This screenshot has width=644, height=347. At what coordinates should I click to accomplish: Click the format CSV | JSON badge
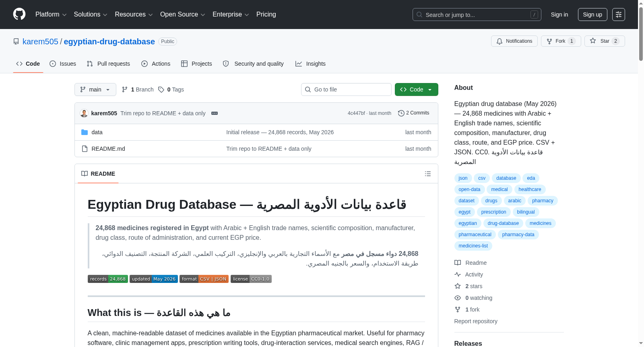(x=204, y=279)
